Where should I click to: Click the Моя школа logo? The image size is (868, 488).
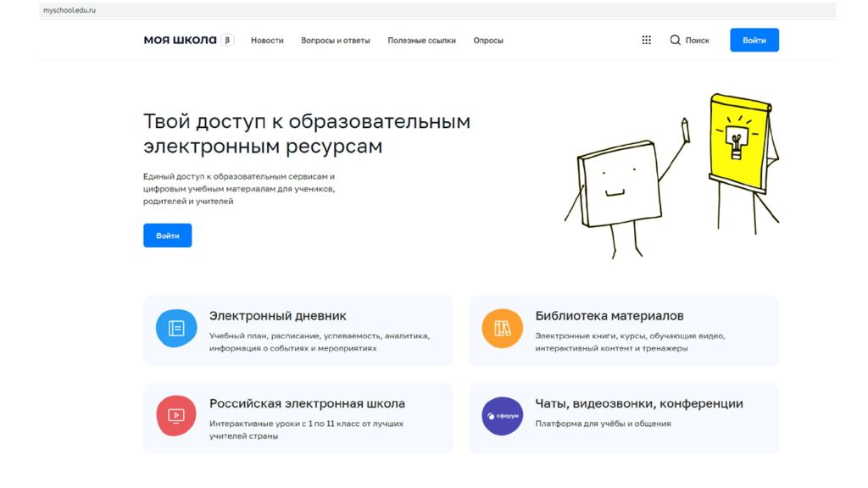(180, 40)
